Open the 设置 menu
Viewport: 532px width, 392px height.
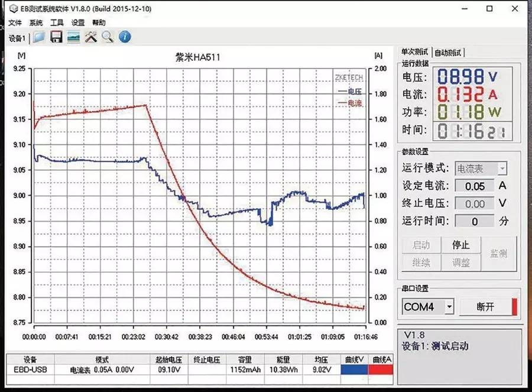click(77, 22)
